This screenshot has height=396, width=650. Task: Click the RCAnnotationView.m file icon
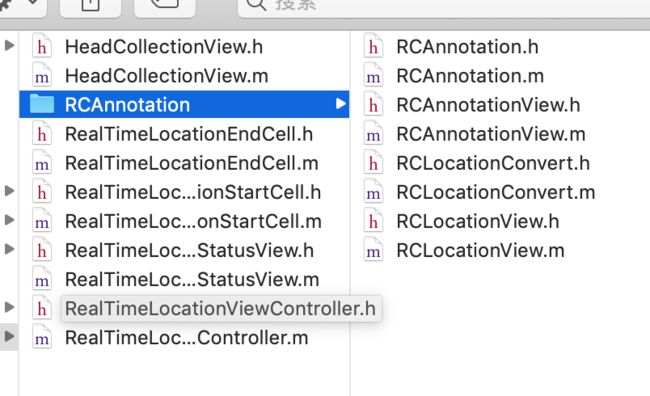click(x=373, y=134)
